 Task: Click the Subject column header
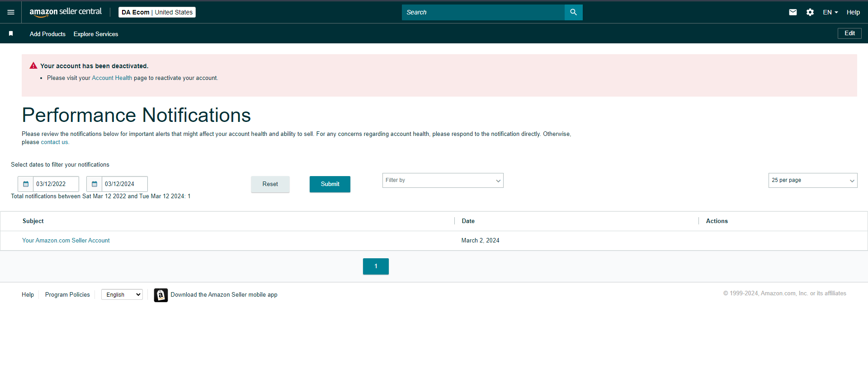click(33, 221)
